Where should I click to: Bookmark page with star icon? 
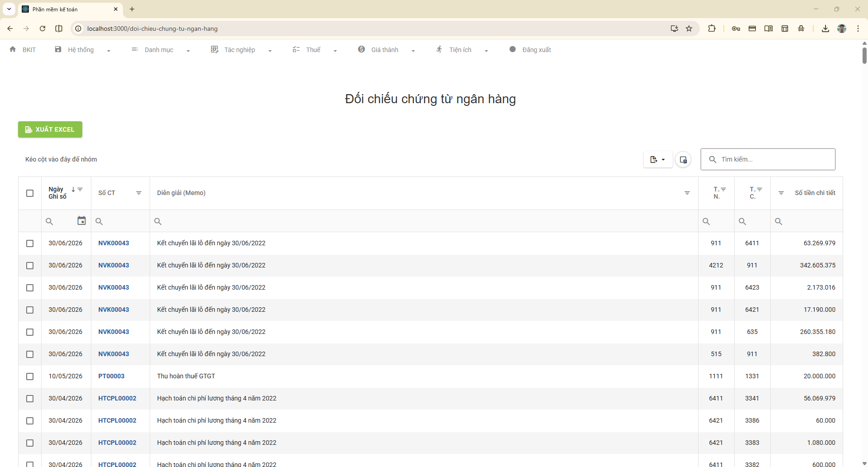pyautogui.click(x=689, y=29)
